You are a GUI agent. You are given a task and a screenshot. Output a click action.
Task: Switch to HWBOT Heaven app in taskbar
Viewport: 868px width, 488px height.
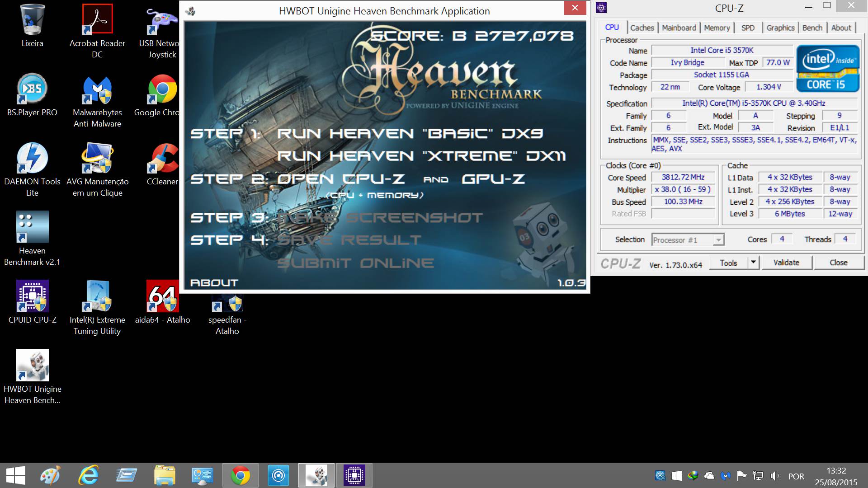click(x=316, y=475)
